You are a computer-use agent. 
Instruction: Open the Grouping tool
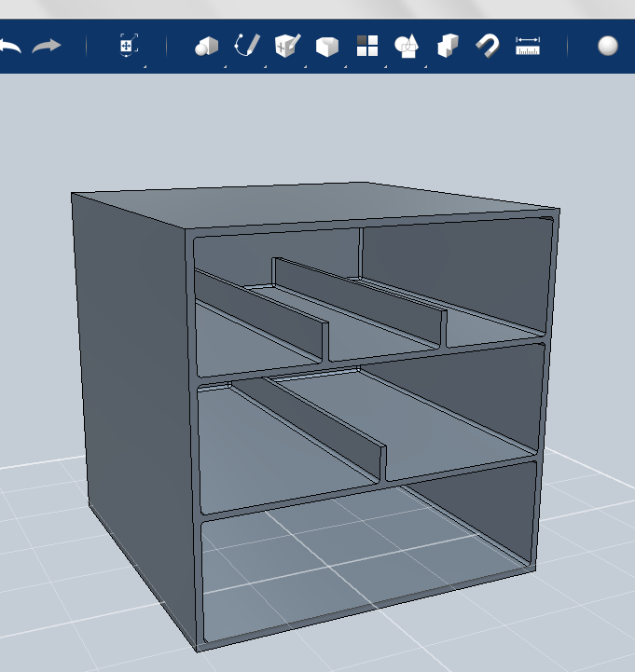click(407, 46)
